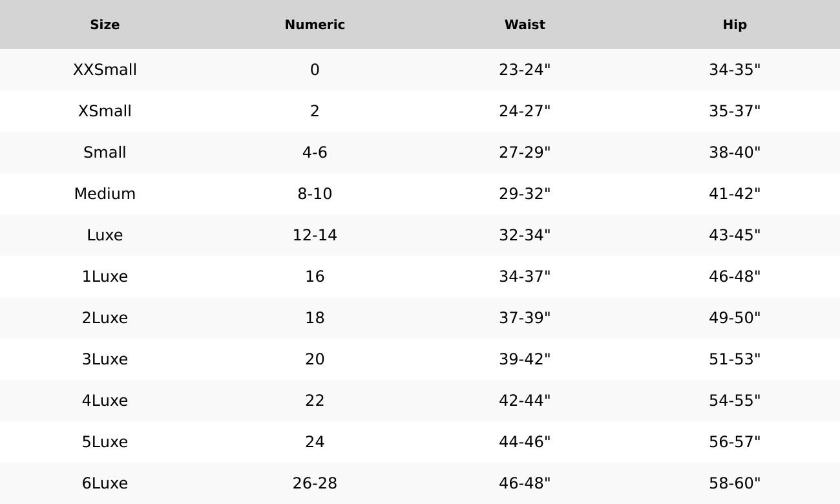The width and height of the screenshot is (840, 504).
Task: Click numeric value 4-6
Action: [x=315, y=152]
